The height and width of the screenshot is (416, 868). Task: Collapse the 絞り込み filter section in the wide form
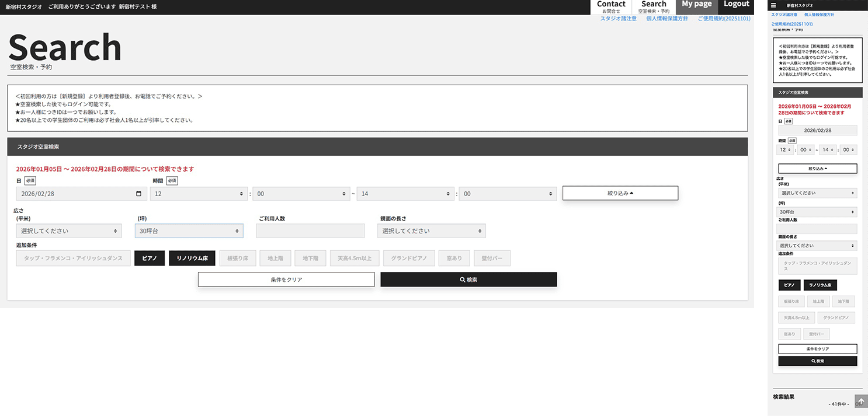(x=620, y=193)
